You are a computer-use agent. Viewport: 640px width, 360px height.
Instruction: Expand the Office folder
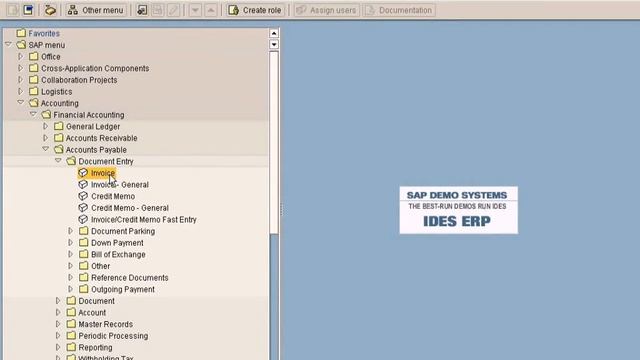[x=20, y=56]
